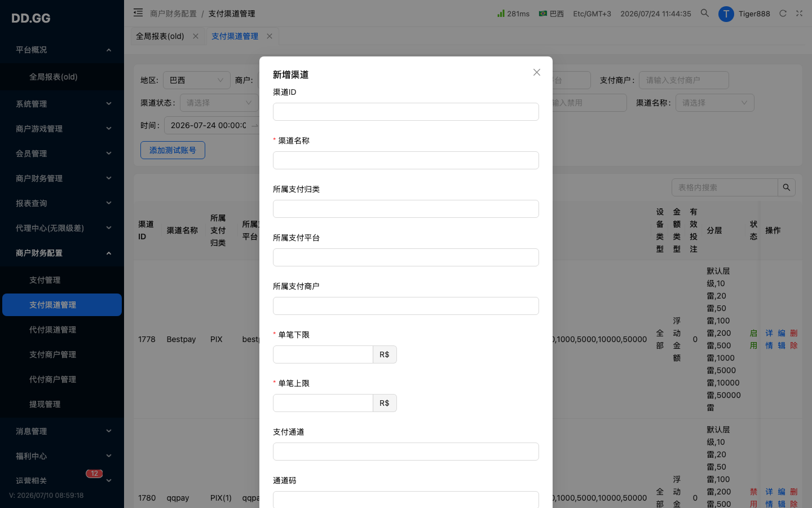The image size is (812, 508).
Task: Click 编辑 for channel 1780
Action: pos(782,498)
